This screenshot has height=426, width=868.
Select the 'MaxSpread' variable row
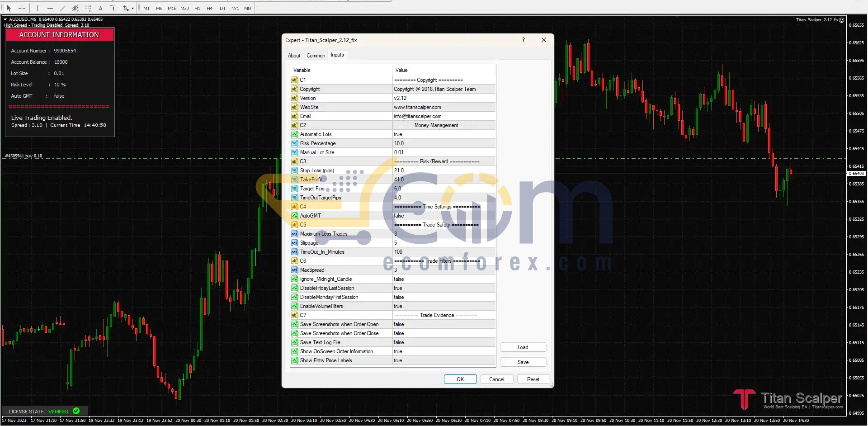pos(393,270)
